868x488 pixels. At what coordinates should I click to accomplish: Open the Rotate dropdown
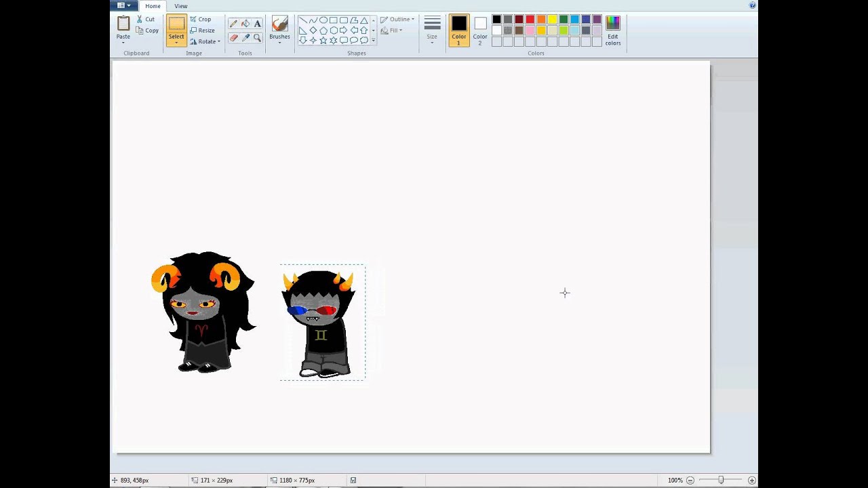click(204, 41)
